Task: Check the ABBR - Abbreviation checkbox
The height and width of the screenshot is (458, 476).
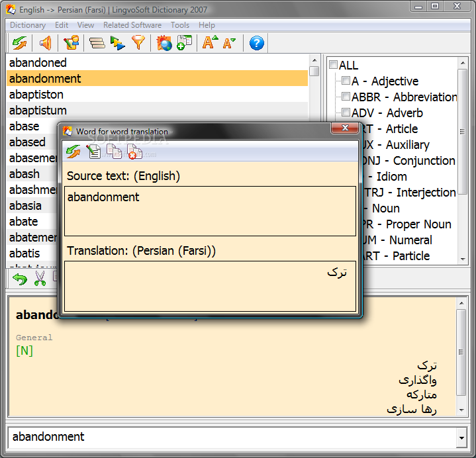Action: [346, 97]
